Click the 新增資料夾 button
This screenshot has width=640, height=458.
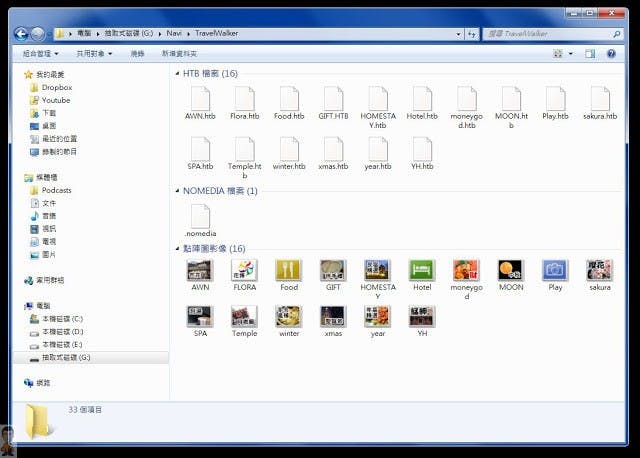click(178, 53)
